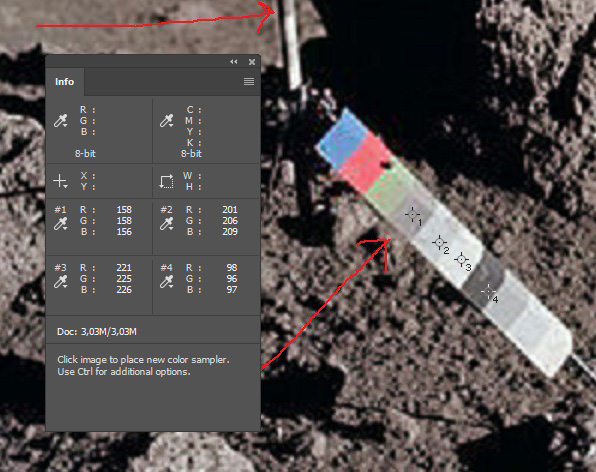Close the Info panel
596x472 pixels.
click(x=252, y=62)
